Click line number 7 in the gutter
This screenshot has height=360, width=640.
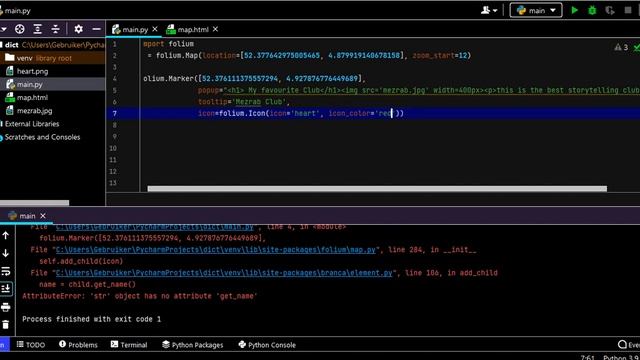[114, 113]
